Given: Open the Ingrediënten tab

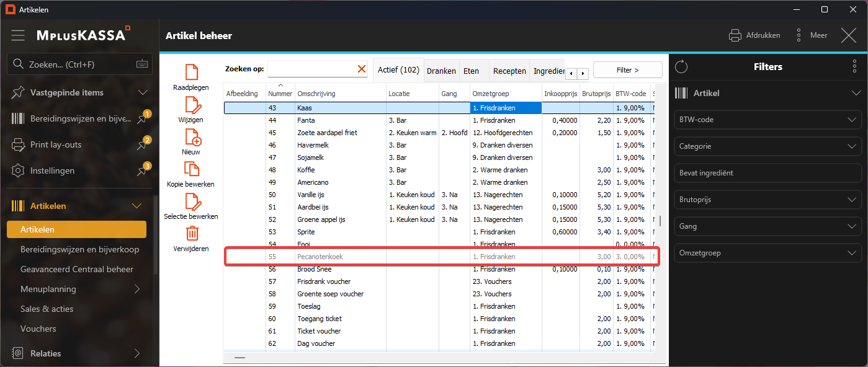Looking at the screenshot, I should click(x=548, y=71).
